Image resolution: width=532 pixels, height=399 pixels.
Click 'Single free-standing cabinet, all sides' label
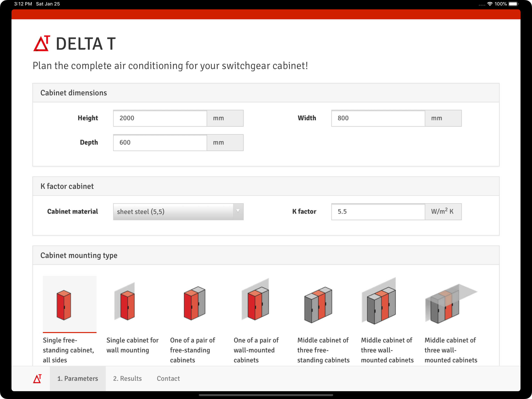pyautogui.click(x=69, y=350)
